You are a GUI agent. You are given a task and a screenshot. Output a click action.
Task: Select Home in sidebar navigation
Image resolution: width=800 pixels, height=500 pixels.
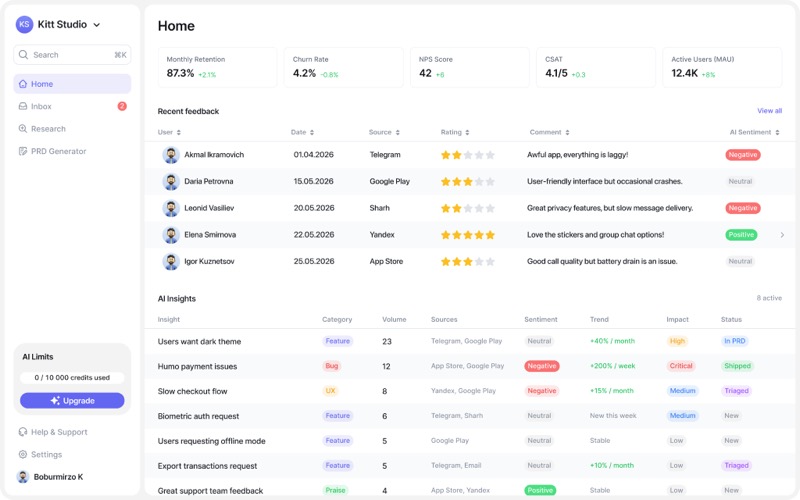(72, 84)
